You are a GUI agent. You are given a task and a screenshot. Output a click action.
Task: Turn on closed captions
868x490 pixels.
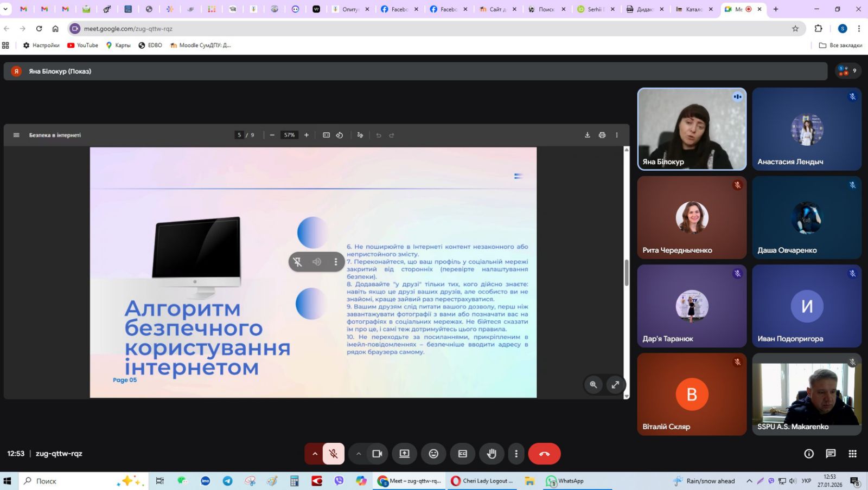[x=462, y=454]
